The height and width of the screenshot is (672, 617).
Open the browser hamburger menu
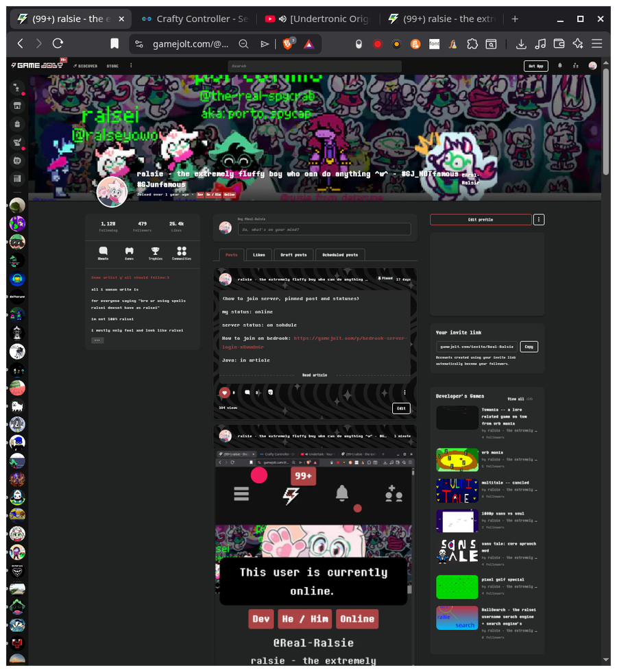click(x=597, y=44)
